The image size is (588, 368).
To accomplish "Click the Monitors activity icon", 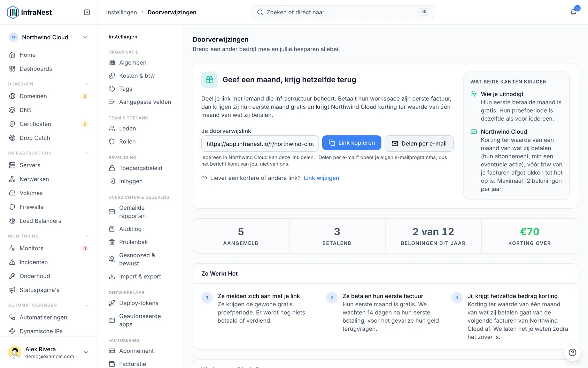I will (x=12, y=248).
